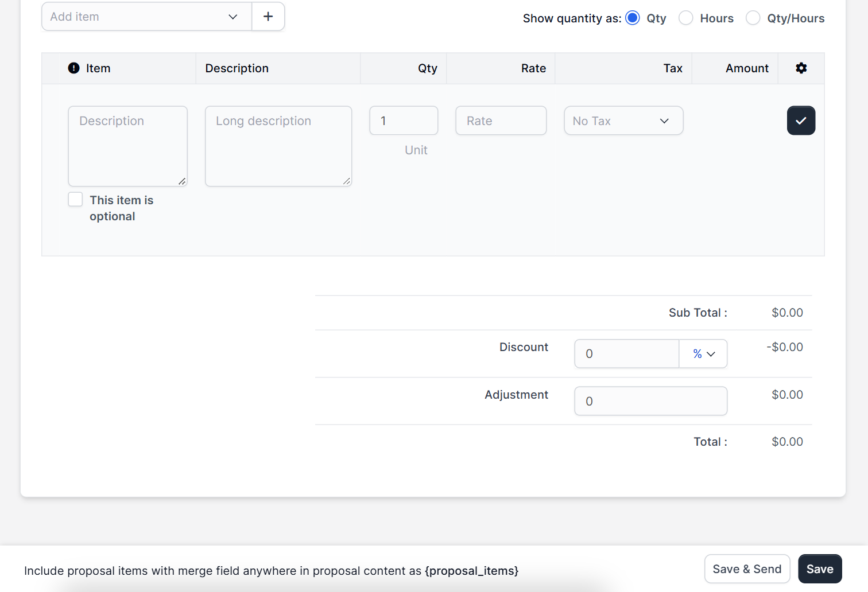This screenshot has height=592, width=868.
Task: Tick the 'This item is optional' checkbox
Action: [75, 199]
